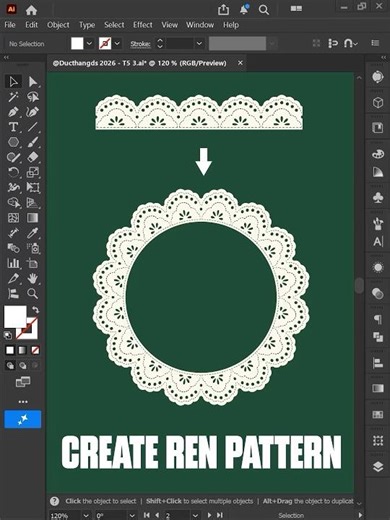Open the stroke weight dropdown
Viewport: 390px width, 520px height.
click(199, 43)
